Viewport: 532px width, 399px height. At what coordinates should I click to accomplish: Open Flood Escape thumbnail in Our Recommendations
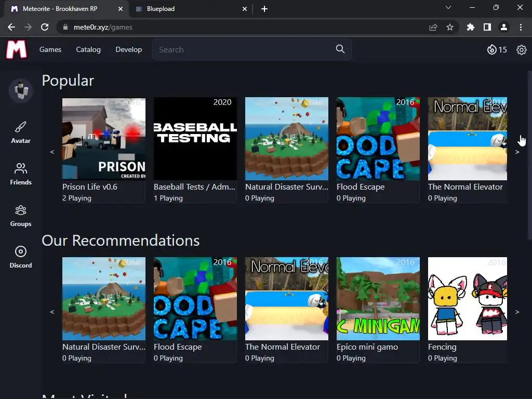tap(195, 299)
